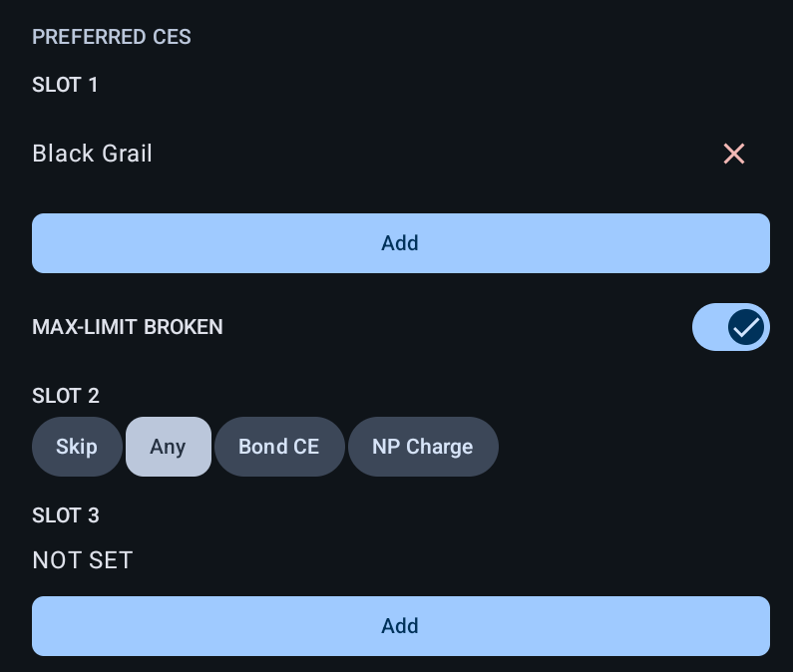793x672 pixels.
Task: Click the SLOT 2 label
Action: tap(66, 396)
